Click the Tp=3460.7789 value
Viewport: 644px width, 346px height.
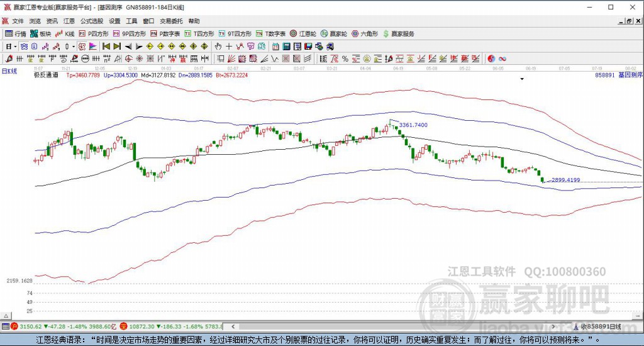pyautogui.click(x=83, y=75)
